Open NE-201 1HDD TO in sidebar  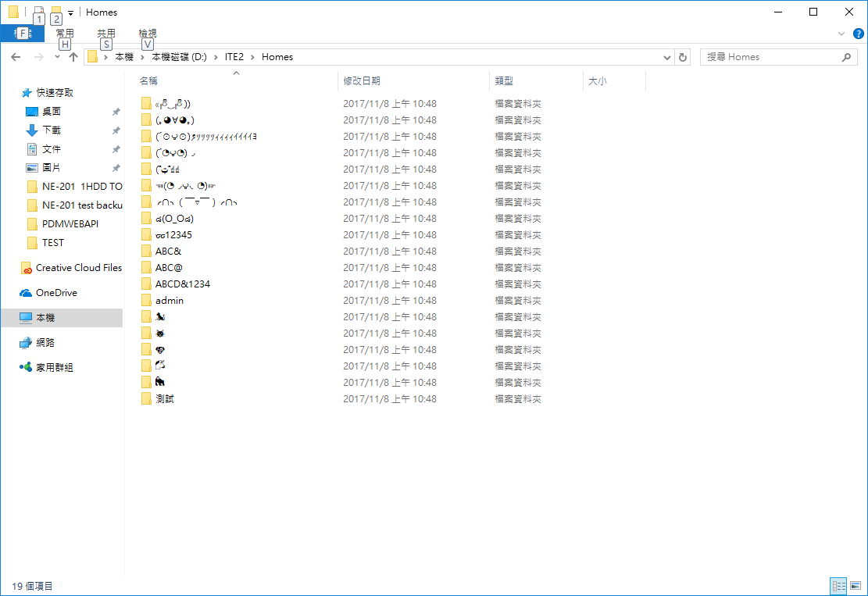point(83,187)
